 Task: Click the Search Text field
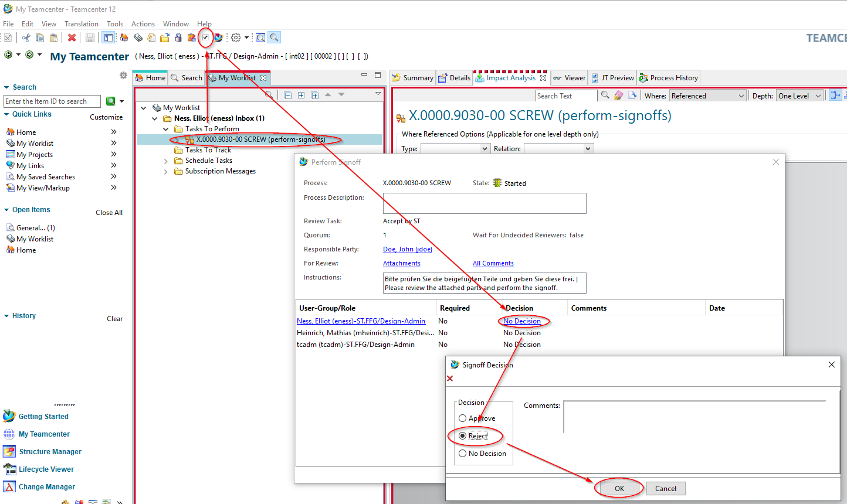pos(566,96)
